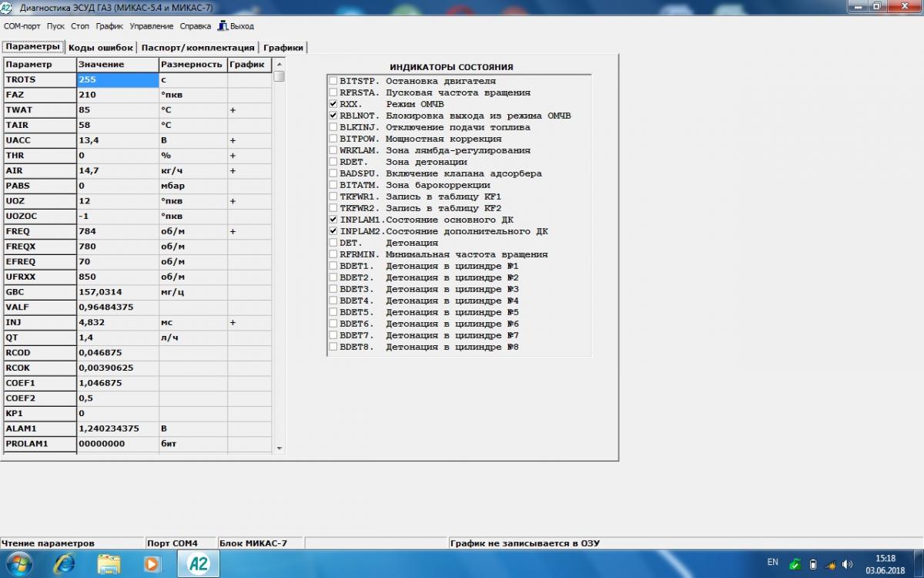Click Стоп to halt reading

[x=80, y=25]
